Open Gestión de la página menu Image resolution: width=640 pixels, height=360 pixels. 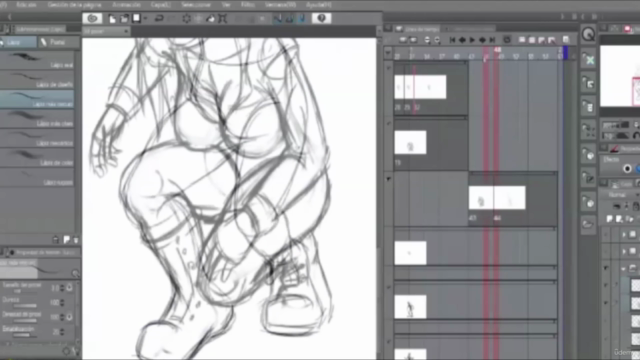click(74, 4)
